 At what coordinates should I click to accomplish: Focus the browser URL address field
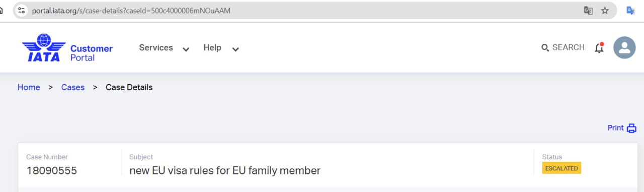click(x=302, y=10)
